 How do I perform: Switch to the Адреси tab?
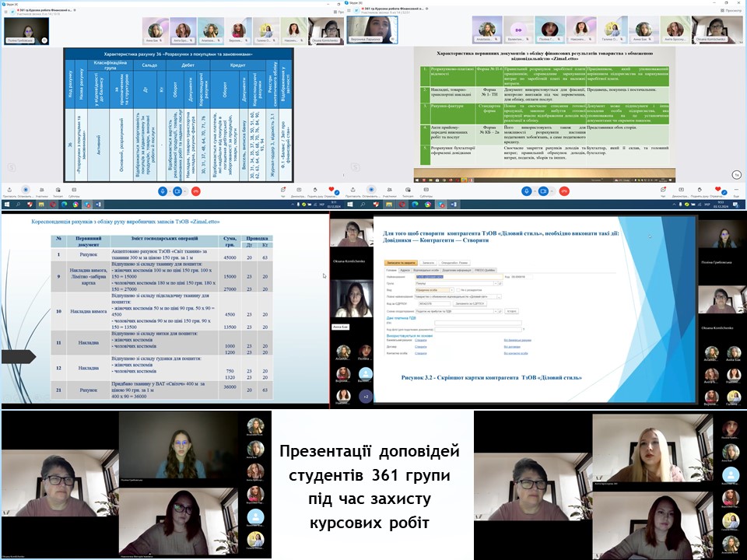tap(405, 270)
